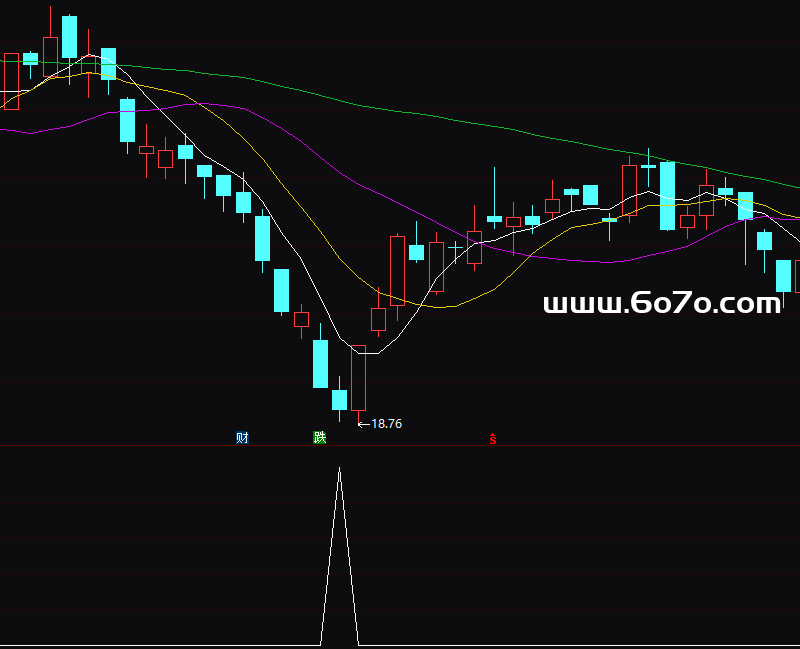Click the small cross doji candle
Image resolution: width=800 pixels, height=649 pixels.
click(x=455, y=245)
